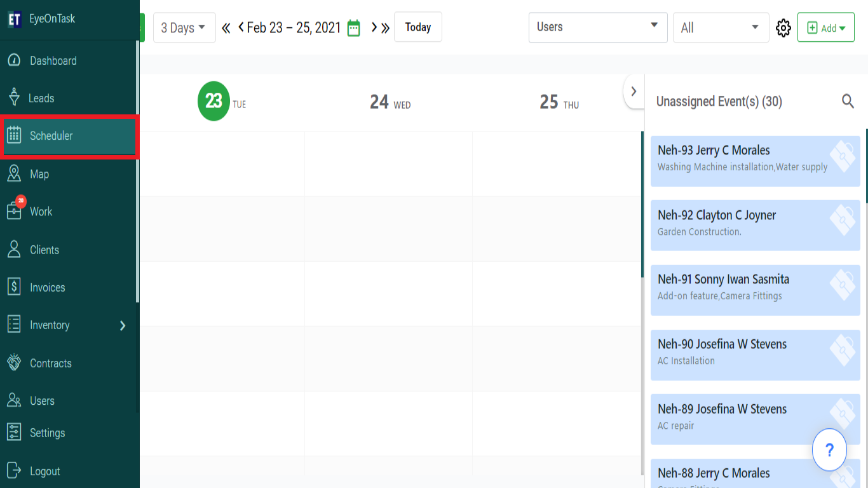Click the sidebar Settings label

tap(48, 433)
